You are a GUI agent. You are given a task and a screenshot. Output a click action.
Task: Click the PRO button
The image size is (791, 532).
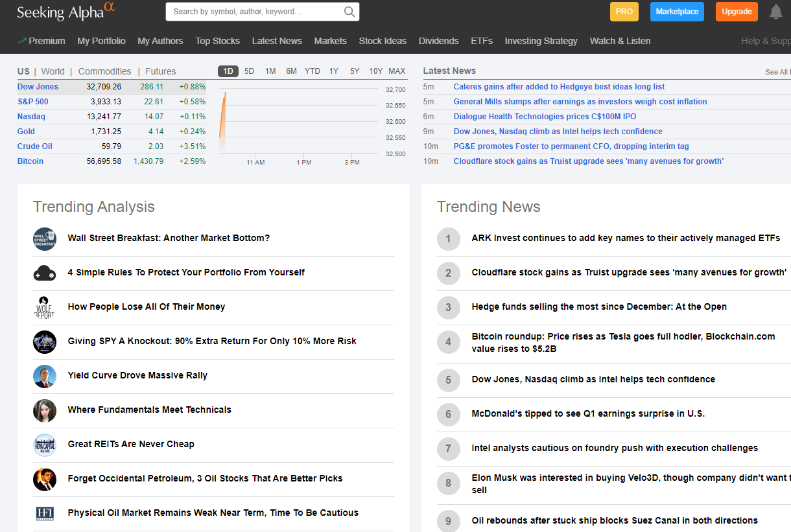click(x=624, y=12)
